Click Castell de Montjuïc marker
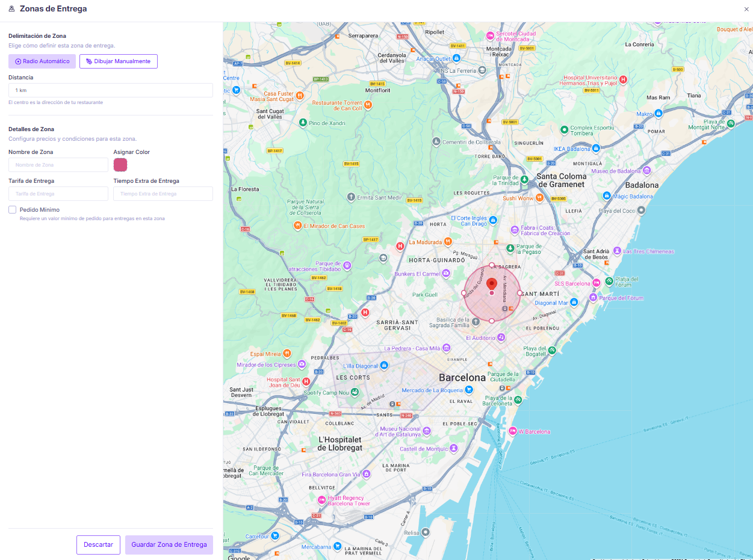 (453, 448)
